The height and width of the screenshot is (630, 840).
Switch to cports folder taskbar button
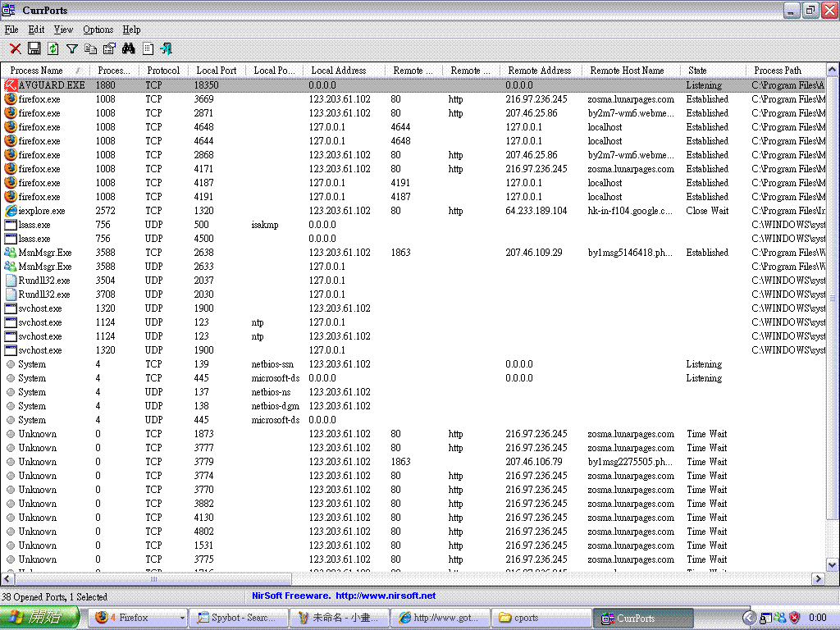point(541,618)
